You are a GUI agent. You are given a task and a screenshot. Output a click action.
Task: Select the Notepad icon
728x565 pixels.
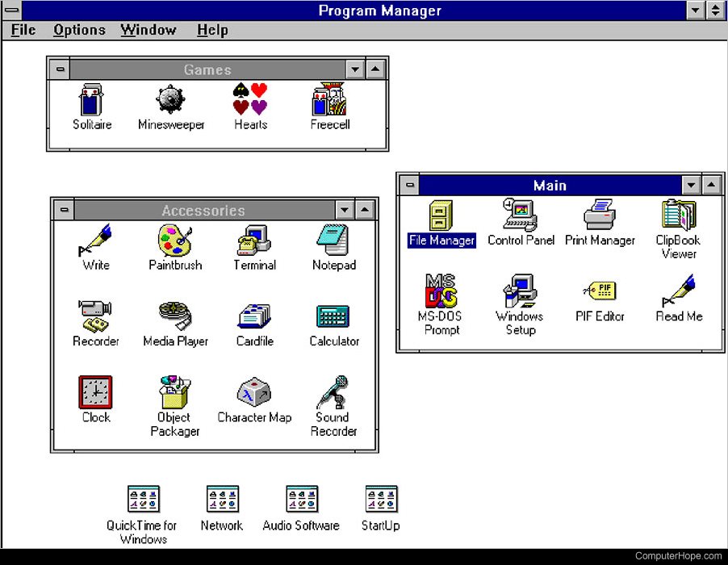333,240
